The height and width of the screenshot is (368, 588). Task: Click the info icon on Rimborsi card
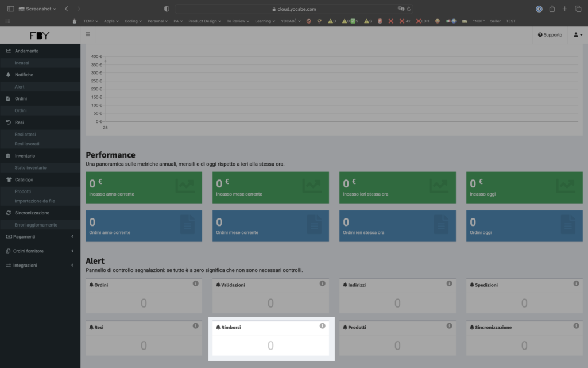[322, 326]
